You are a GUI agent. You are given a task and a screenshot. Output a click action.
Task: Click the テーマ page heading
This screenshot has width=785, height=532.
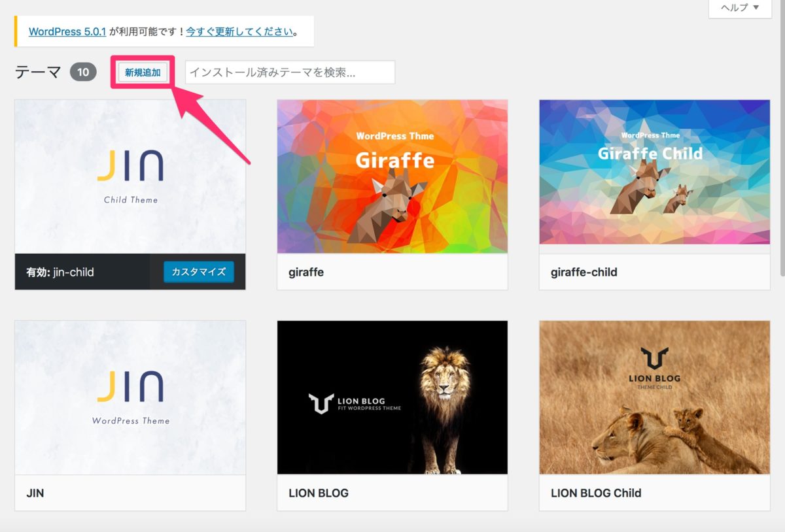pos(38,73)
